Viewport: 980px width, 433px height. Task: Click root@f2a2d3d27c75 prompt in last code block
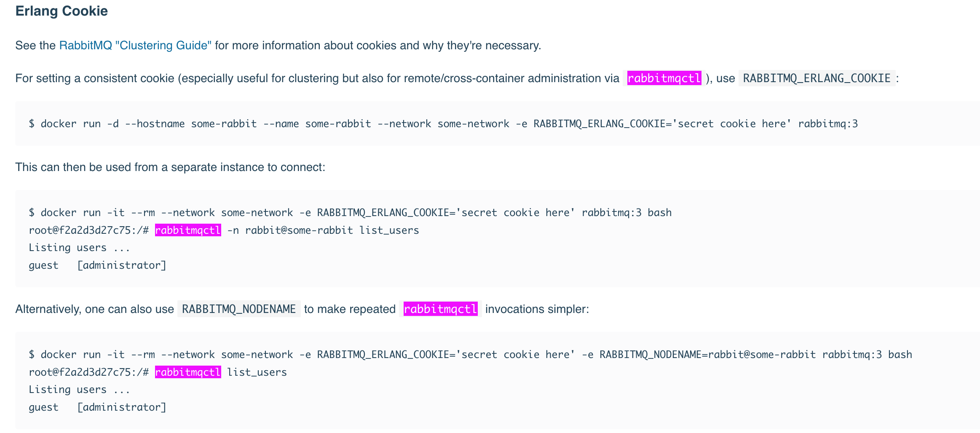pos(79,372)
